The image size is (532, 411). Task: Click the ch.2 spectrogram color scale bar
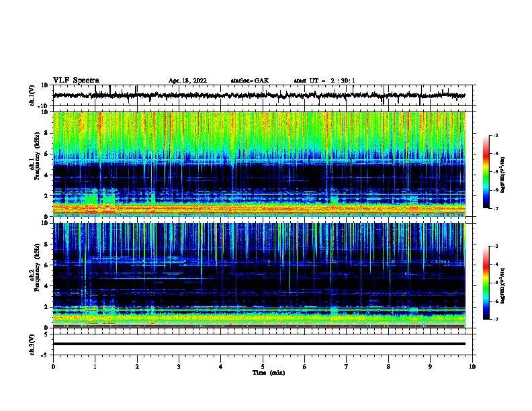click(x=486, y=283)
